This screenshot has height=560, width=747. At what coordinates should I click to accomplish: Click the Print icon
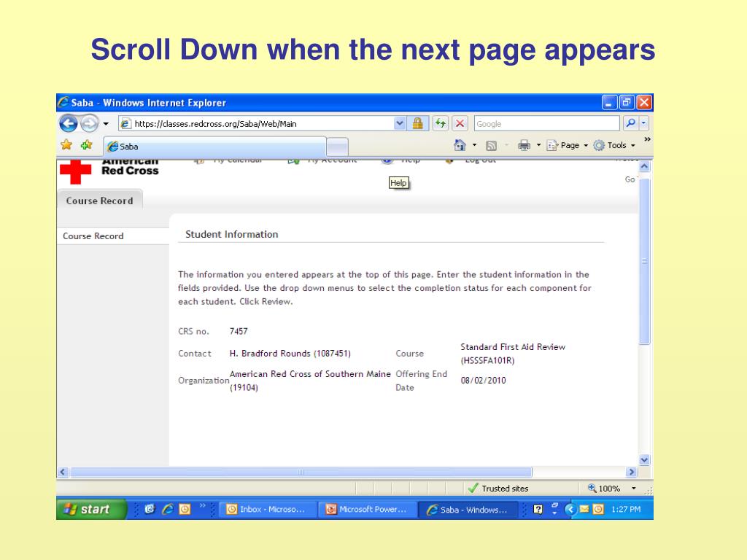pyautogui.click(x=524, y=145)
